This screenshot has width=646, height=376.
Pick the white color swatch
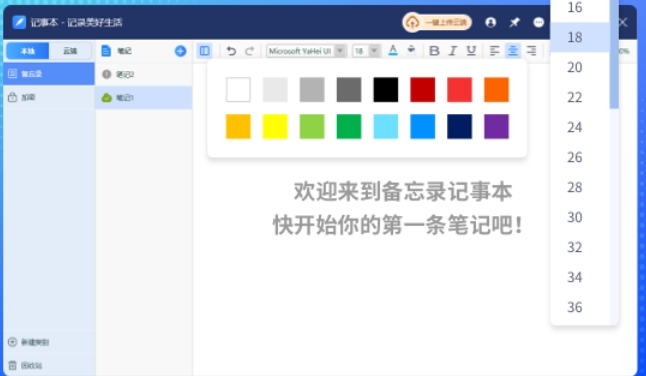pos(238,89)
